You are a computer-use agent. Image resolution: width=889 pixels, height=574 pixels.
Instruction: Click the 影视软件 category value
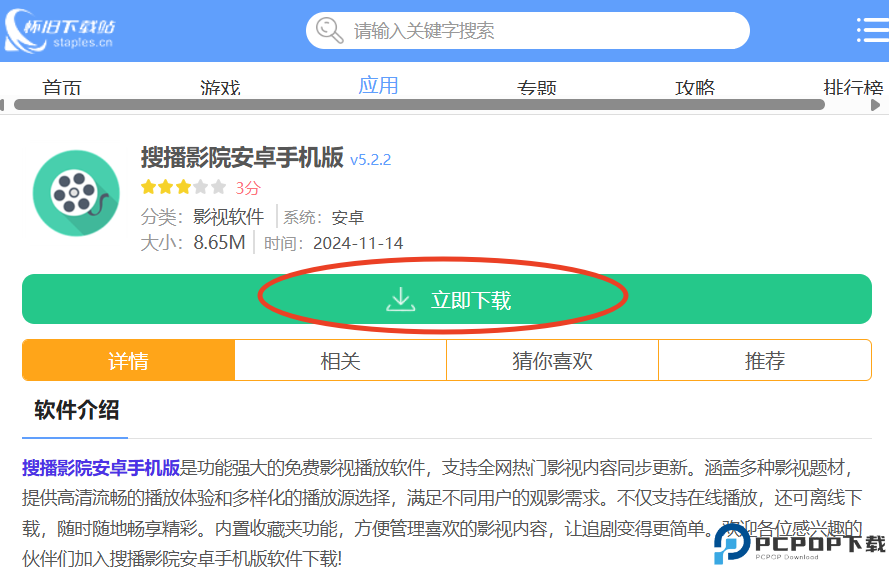tap(228, 217)
